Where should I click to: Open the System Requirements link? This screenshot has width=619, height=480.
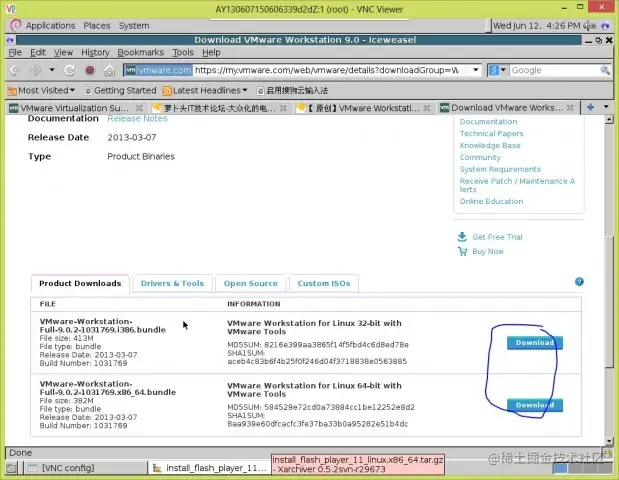click(500, 169)
